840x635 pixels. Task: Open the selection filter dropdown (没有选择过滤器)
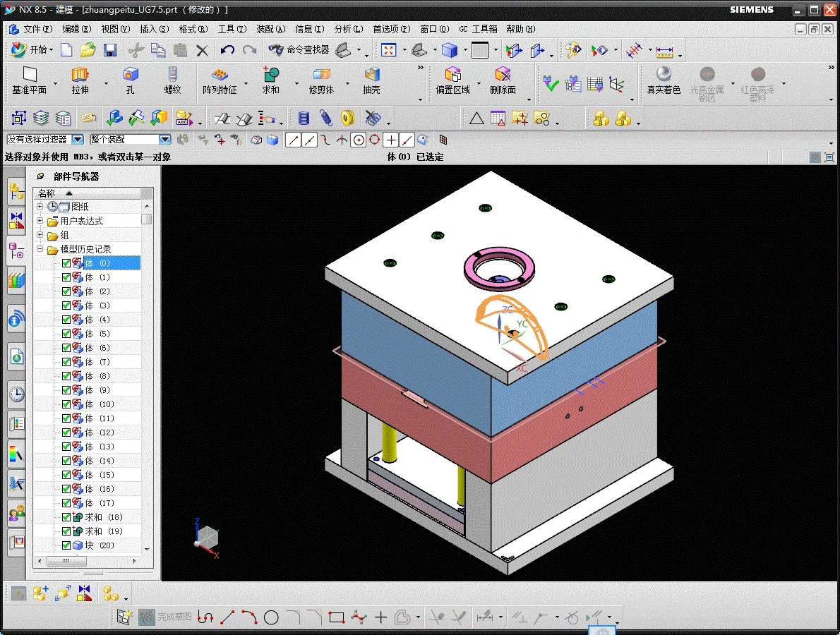coord(78,140)
